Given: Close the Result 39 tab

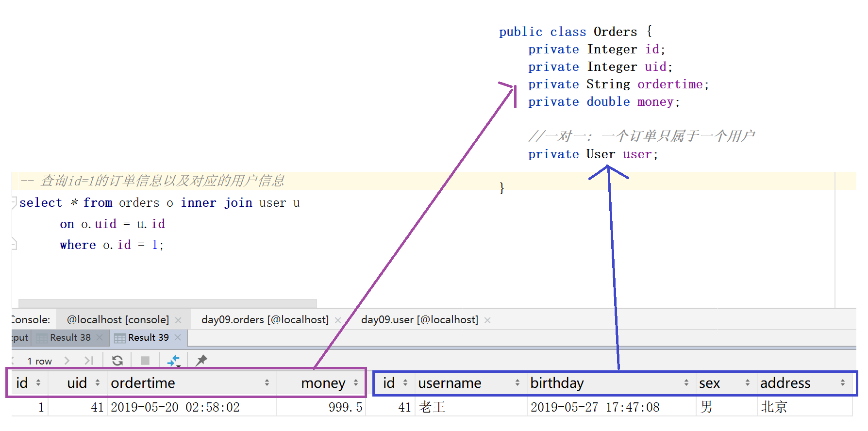Looking at the screenshot, I should (x=178, y=337).
